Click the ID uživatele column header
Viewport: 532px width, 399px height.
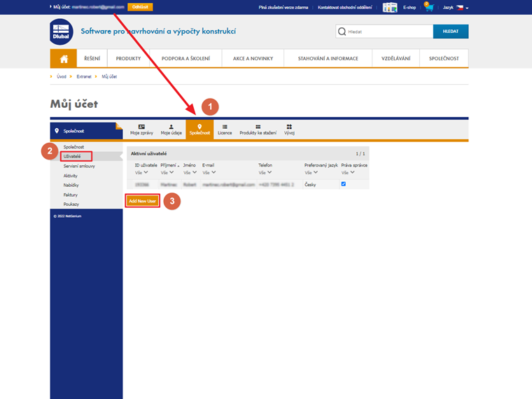(x=146, y=165)
